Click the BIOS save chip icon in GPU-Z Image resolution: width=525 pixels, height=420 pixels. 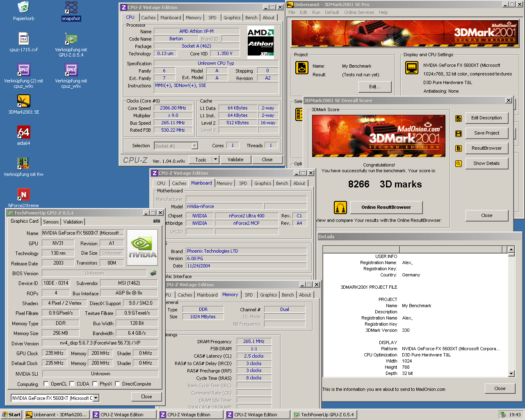pos(153,273)
